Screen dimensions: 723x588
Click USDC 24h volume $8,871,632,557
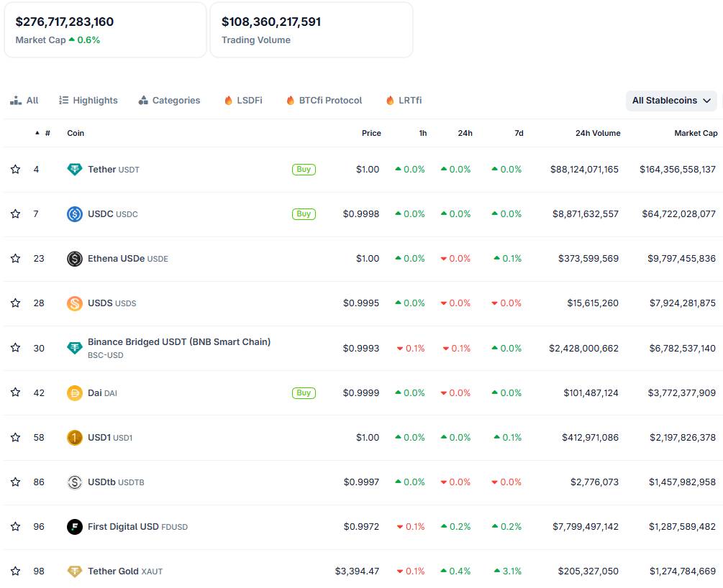(586, 213)
